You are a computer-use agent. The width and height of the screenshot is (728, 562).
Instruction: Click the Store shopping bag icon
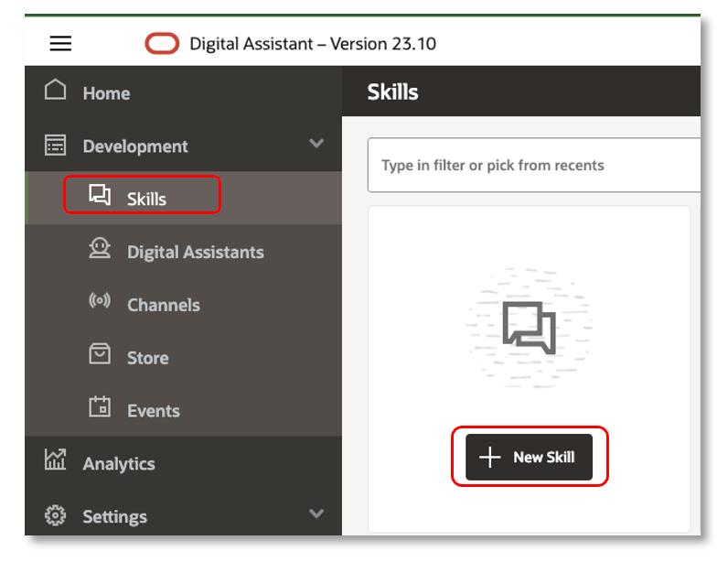(x=100, y=353)
